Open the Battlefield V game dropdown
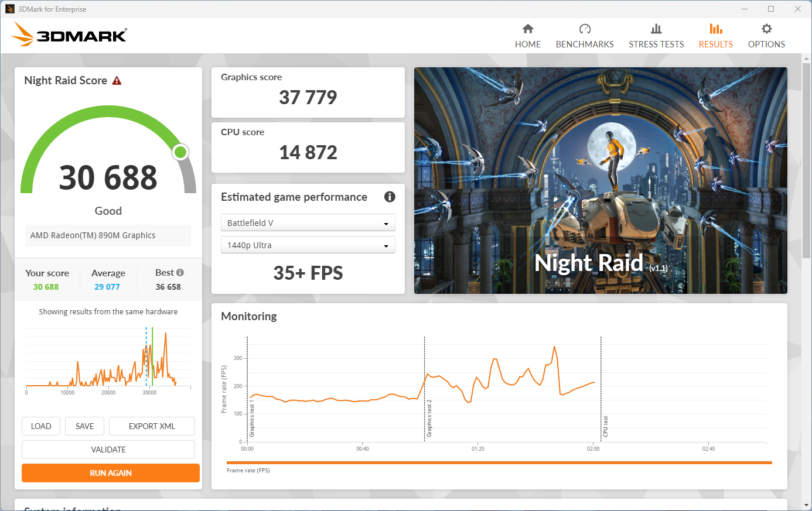Viewport: 812px width, 511px height. point(308,222)
